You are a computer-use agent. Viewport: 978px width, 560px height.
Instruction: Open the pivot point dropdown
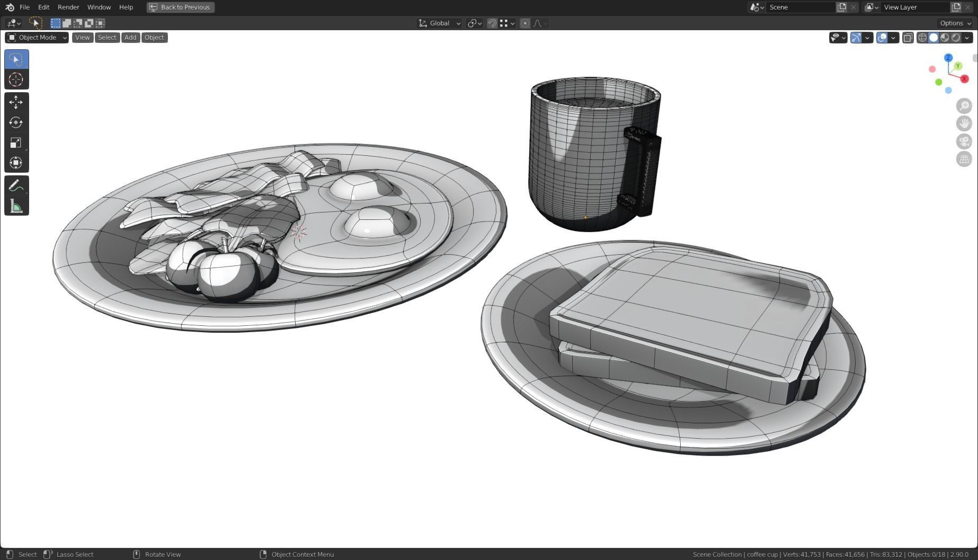(474, 23)
